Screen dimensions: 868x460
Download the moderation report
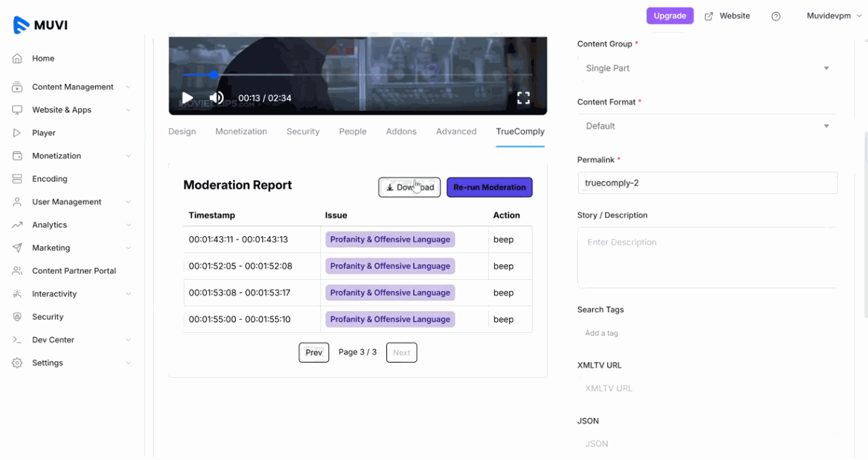[409, 187]
